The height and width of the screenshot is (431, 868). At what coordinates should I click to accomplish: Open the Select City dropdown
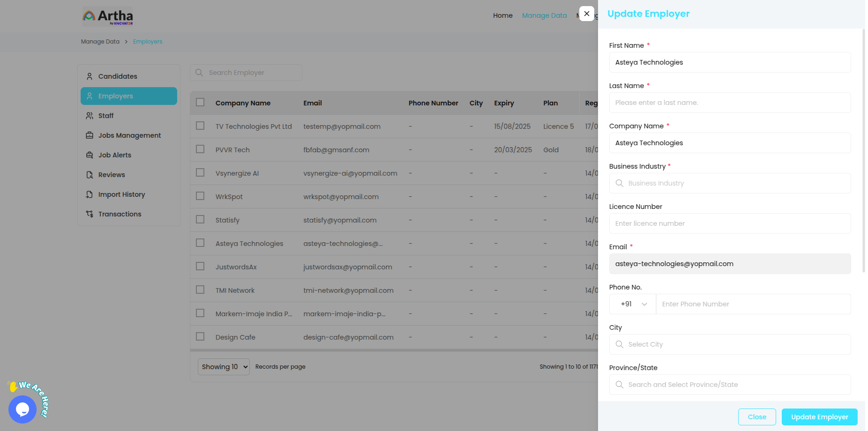tap(730, 344)
